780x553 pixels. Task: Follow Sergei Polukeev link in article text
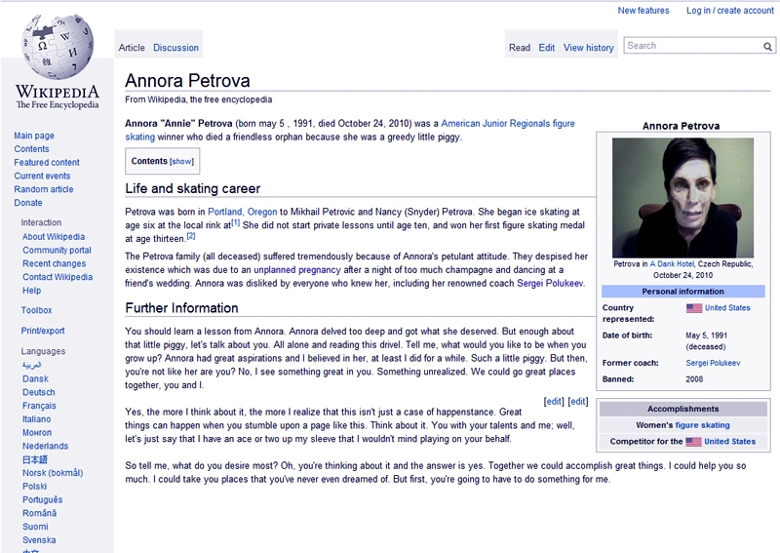tap(550, 283)
